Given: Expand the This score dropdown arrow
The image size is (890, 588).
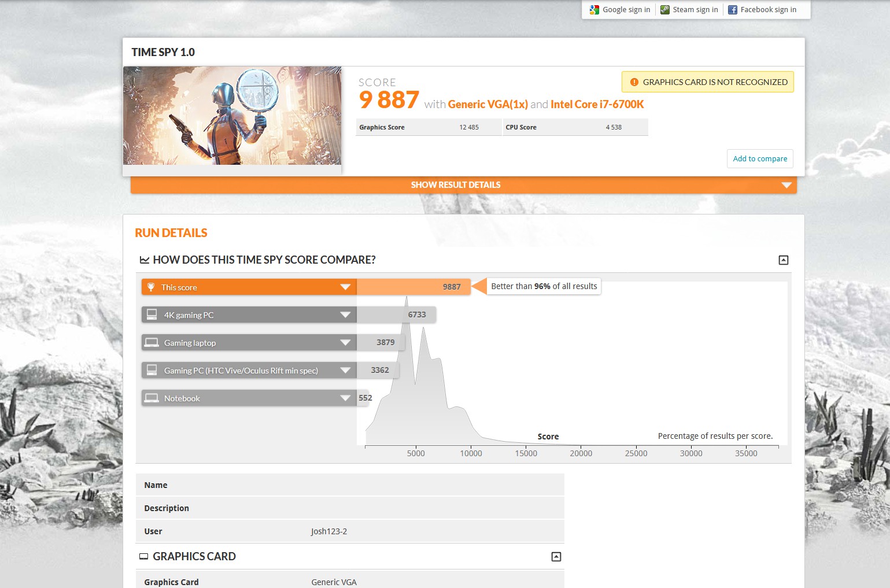Looking at the screenshot, I should pos(345,287).
